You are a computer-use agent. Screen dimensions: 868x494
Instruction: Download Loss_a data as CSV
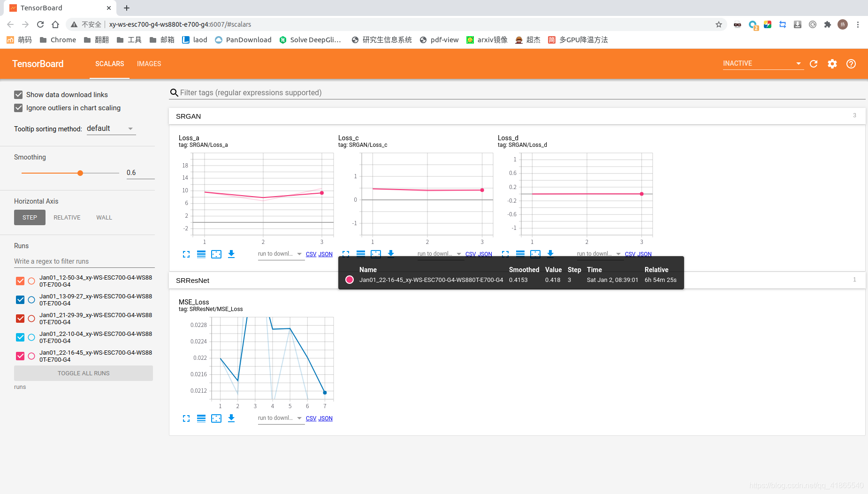(x=311, y=254)
